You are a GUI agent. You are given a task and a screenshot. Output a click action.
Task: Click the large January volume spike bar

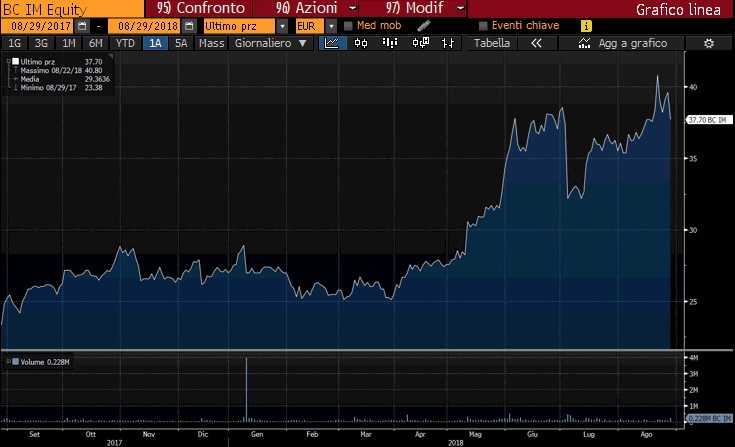click(x=246, y=389)
